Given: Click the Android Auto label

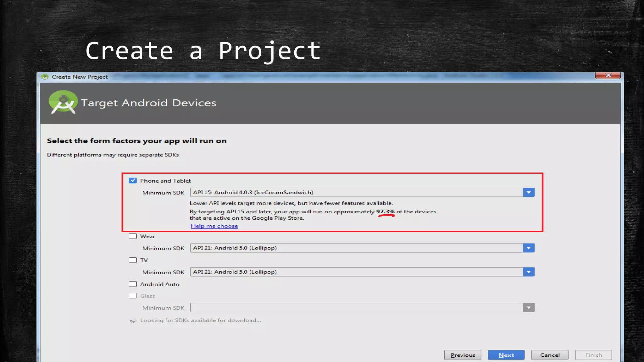Looking at the screenshot, I should pos(159,284).
